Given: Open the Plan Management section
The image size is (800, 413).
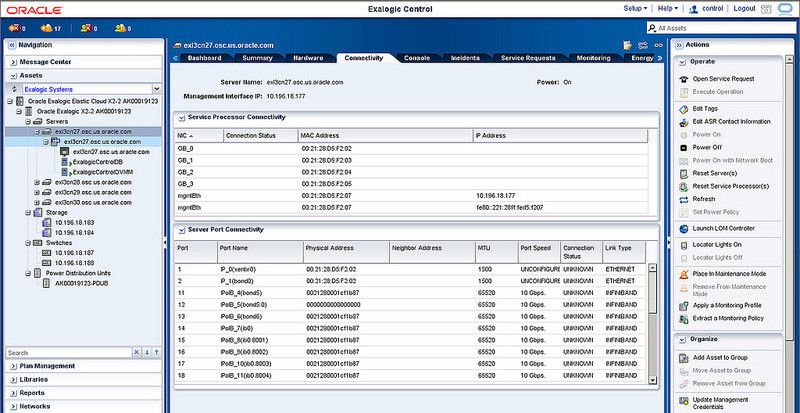Looking at the screenshot, I should tap(83, 366).
